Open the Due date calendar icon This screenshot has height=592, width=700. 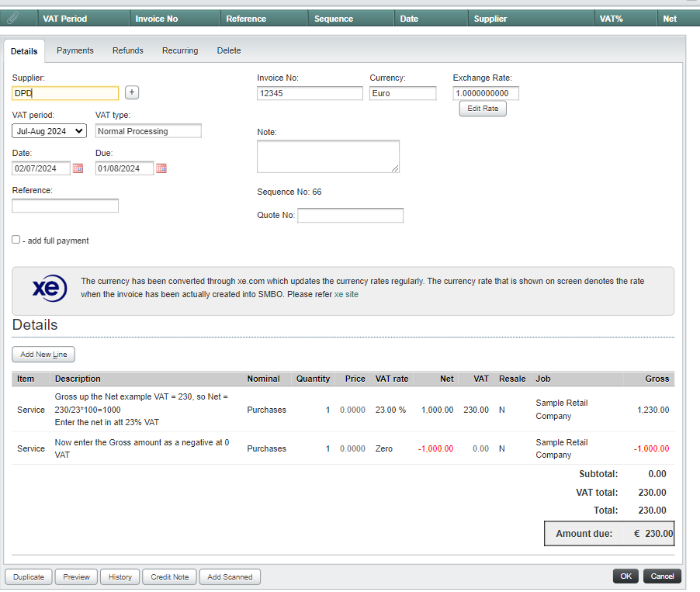point(161,168)
